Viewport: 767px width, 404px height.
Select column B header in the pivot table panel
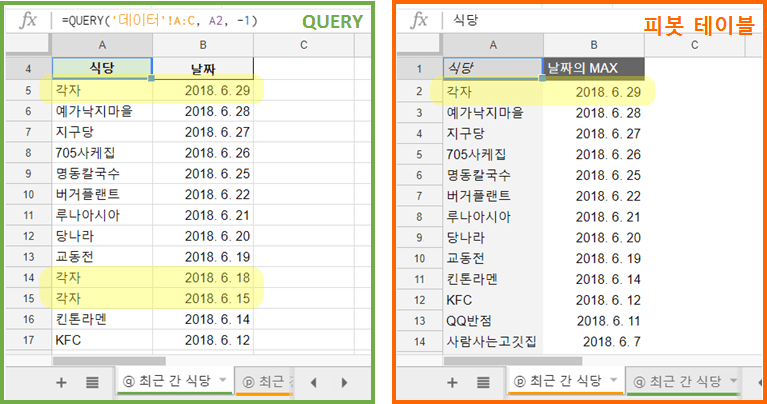tap(594, 44)
